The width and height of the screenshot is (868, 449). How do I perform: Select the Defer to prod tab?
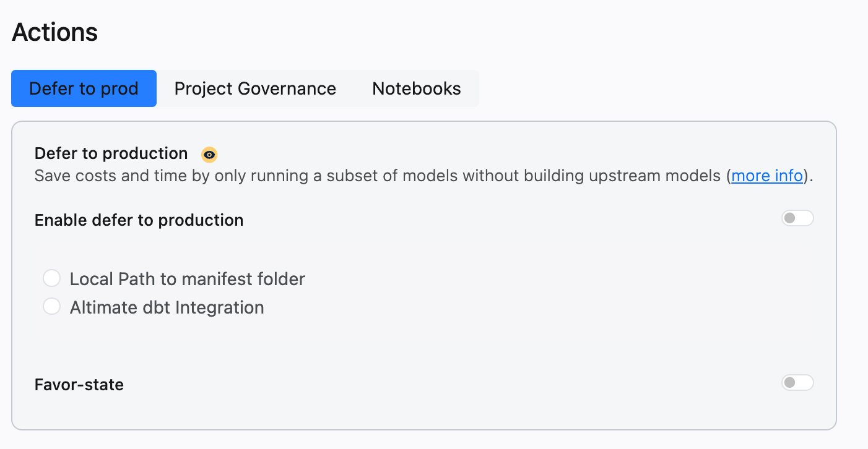point(84,88)
